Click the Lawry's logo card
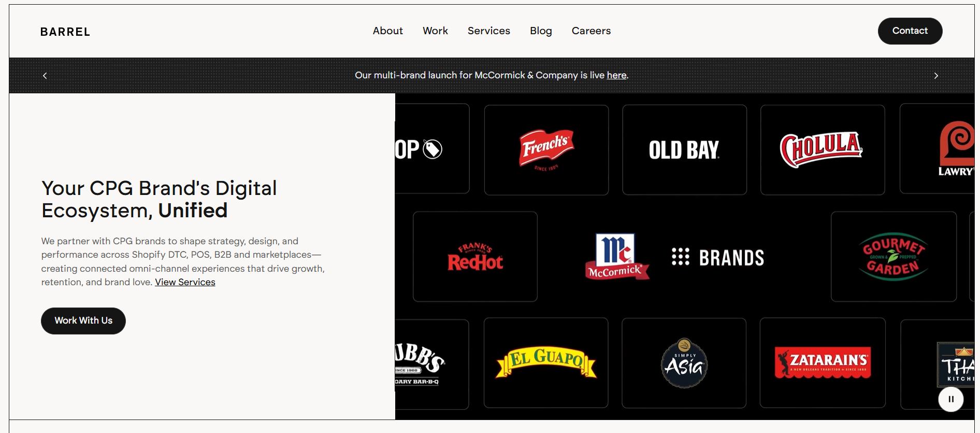The height and width of the screenshot is (433, 980). [938, 149]
